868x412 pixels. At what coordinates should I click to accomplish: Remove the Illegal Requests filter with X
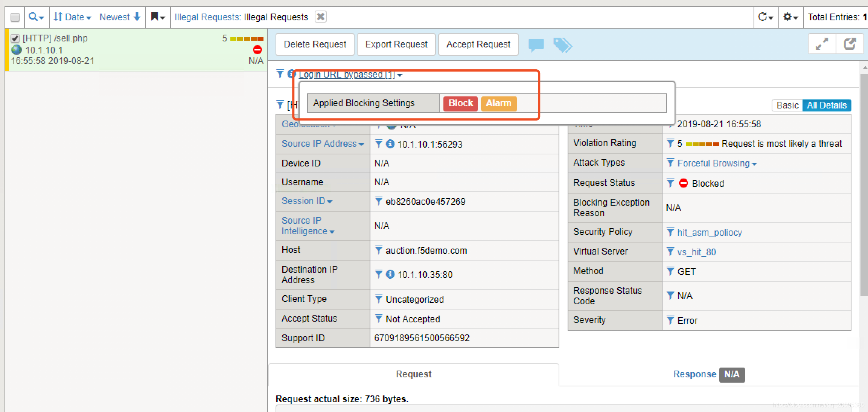[320, 17]
